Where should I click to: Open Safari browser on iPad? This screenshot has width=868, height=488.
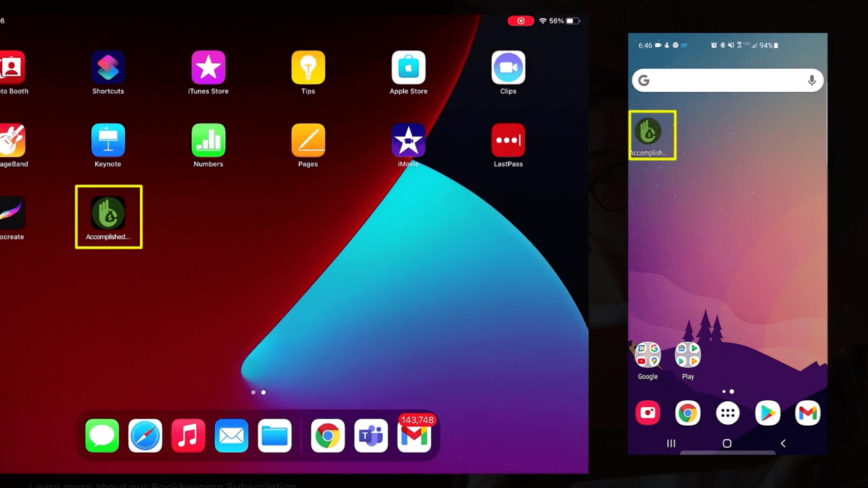click(145, 436)
